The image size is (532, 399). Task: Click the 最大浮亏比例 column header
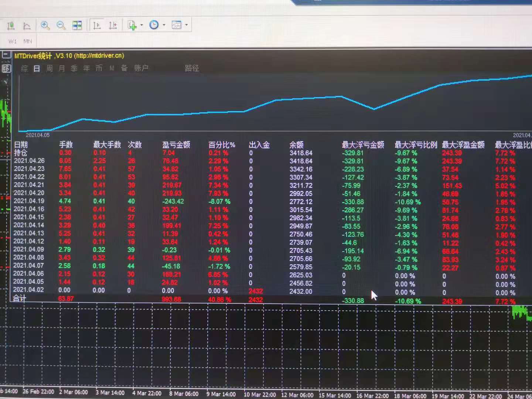(416, 144)
